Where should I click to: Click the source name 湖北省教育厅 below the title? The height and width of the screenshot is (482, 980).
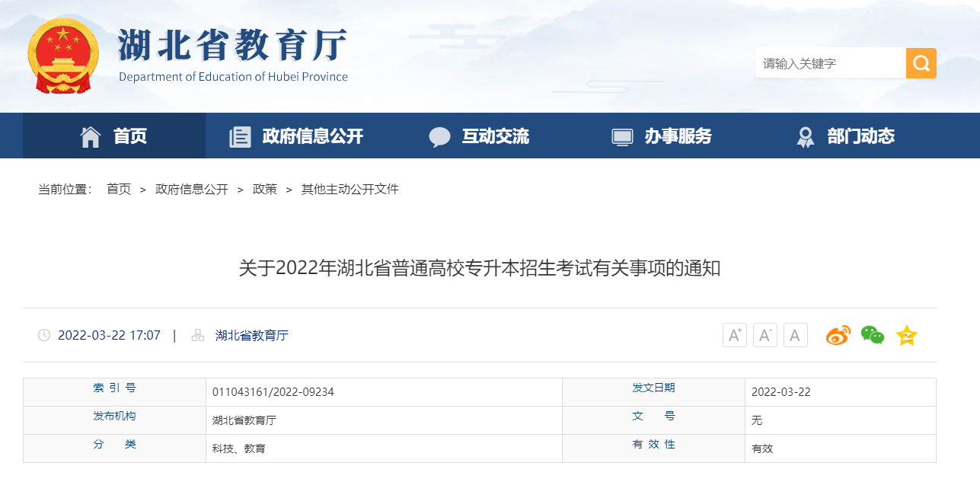(x=252, y=335)
